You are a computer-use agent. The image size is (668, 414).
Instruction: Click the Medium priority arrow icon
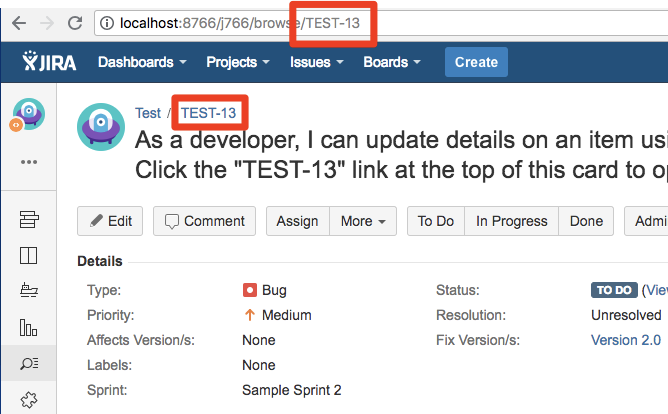click(250, 315)
